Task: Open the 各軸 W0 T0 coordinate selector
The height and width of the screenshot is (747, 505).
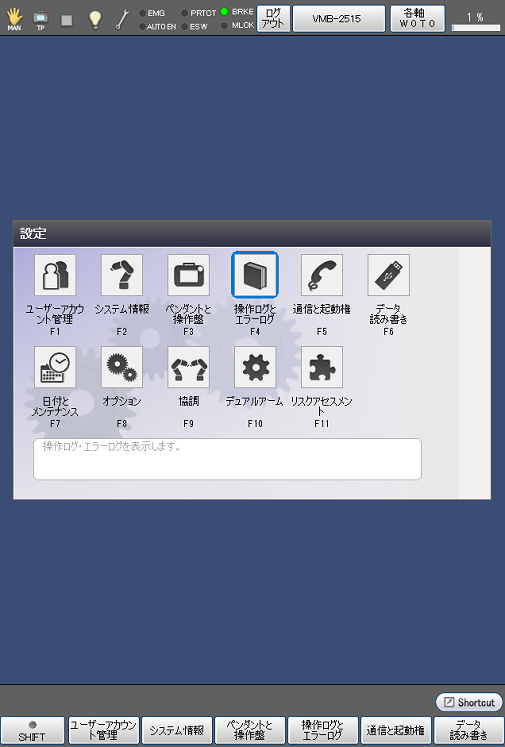Action: coord(418,19)
